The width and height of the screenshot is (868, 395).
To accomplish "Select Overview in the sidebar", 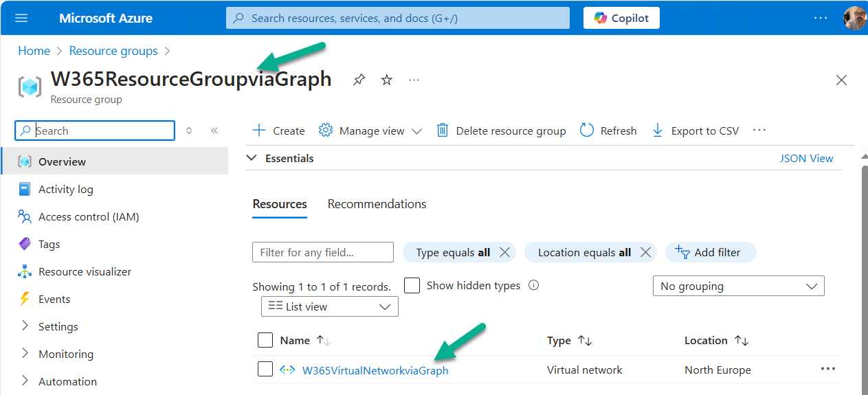I will point(114,161).
